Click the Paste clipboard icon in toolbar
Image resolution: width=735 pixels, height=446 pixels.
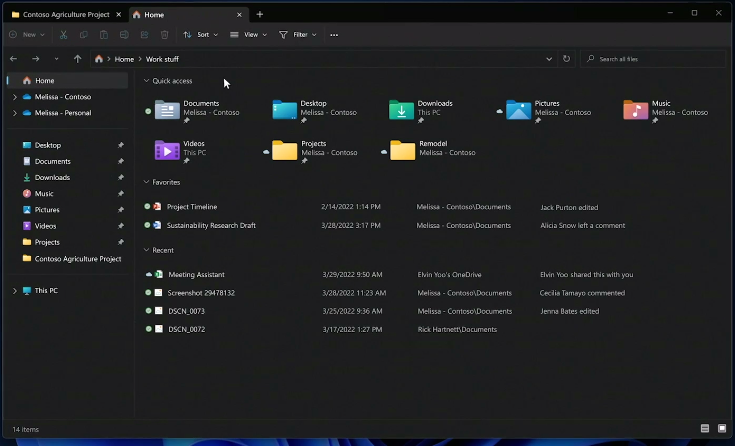click(104, 35)
